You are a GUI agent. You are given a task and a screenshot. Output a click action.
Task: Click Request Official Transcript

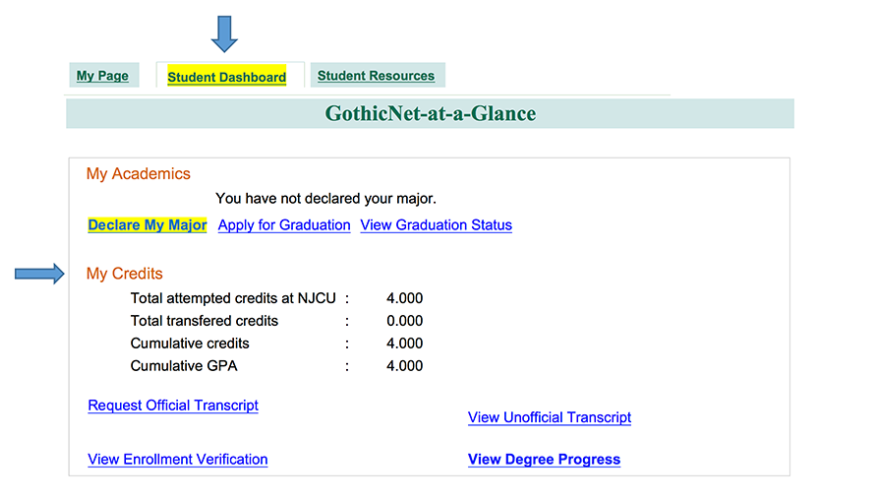[x=173, y=405]
